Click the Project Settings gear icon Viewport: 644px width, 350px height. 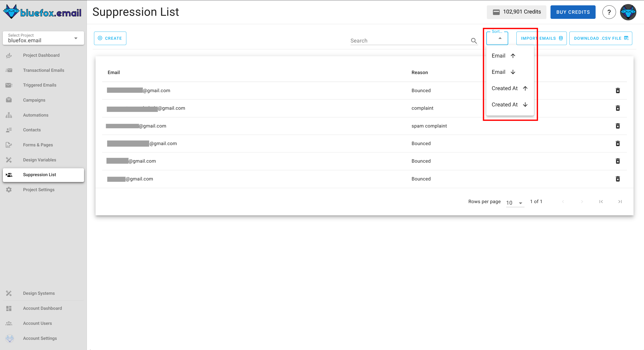point(9,190)
